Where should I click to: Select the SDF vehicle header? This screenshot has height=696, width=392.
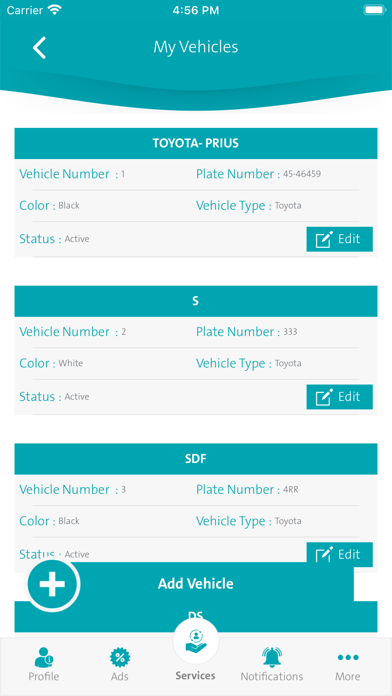(196, 459)
